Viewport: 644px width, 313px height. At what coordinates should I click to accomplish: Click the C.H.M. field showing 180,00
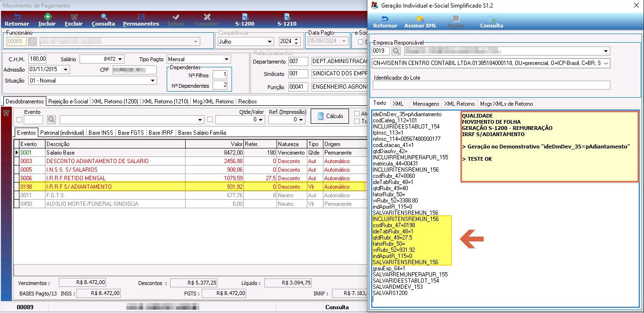37,59
